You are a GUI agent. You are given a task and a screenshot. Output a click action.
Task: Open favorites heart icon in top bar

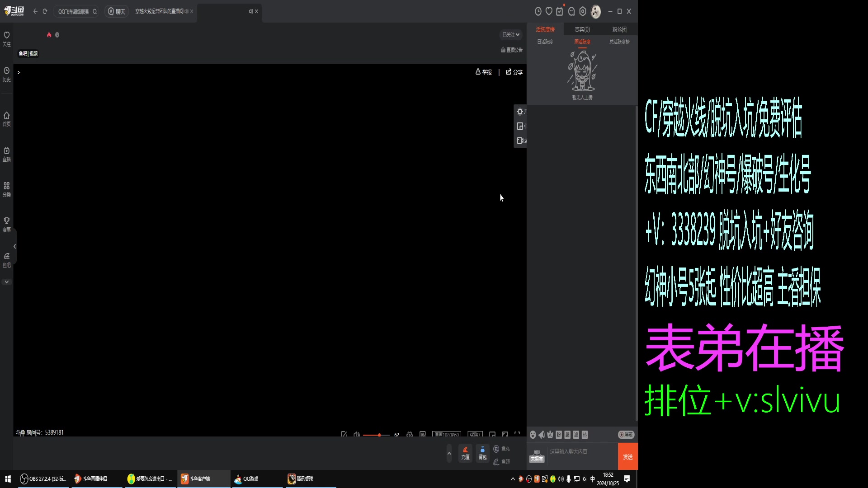tap(549, 11)
